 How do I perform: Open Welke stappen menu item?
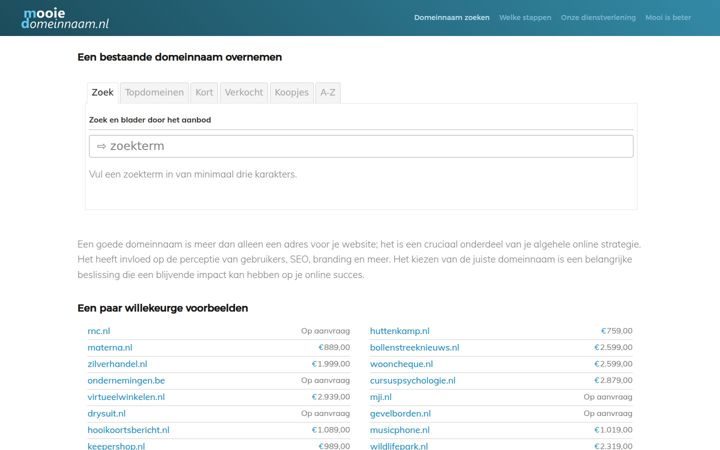pyautogui.click(x=525, y=17)
